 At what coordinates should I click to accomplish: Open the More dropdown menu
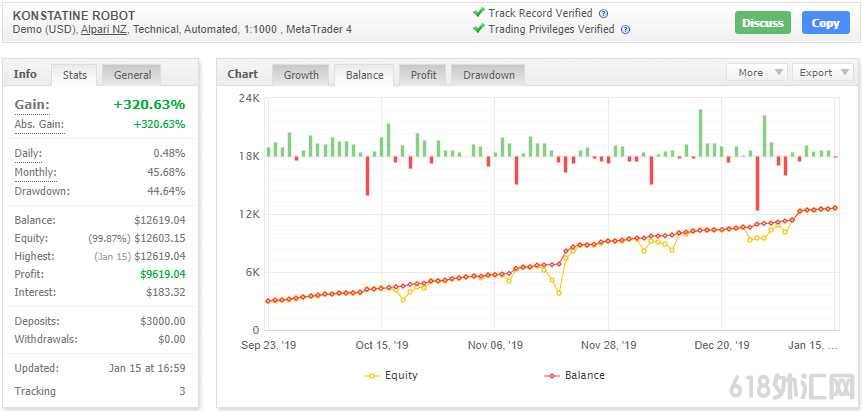pyautogui.click(x=757, y=73)
